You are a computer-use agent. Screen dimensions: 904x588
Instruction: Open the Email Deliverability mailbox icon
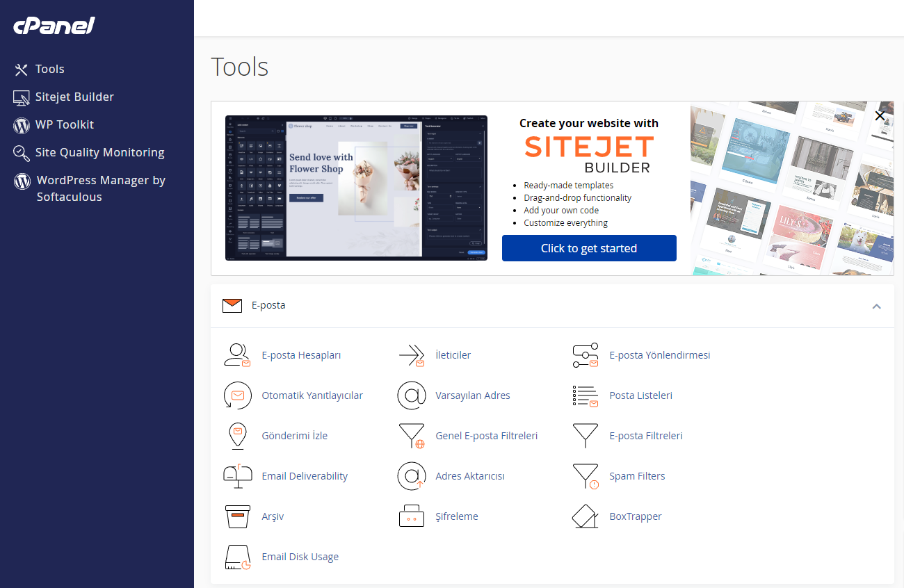pos(238,475)
